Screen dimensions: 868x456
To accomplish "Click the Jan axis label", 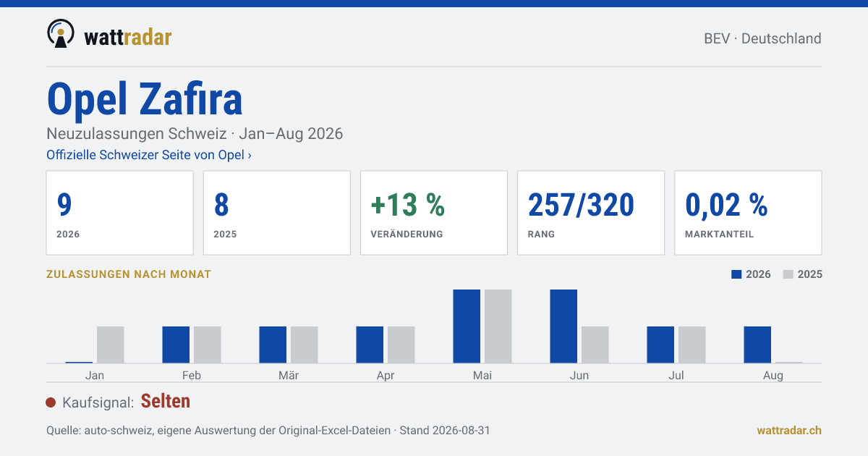I will [95, 376].
